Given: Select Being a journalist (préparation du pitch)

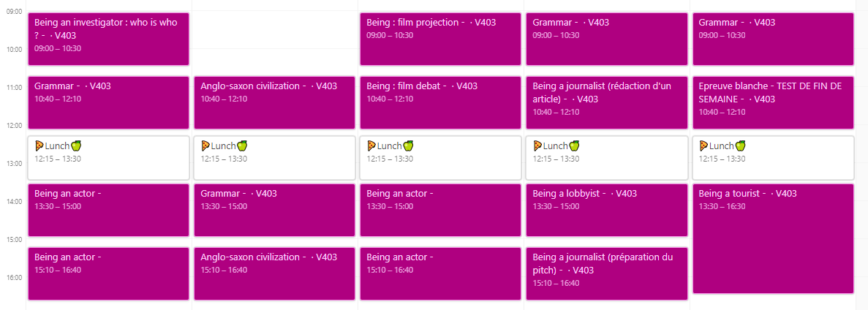Looking at the screenshot, I should tap(606, 273).
